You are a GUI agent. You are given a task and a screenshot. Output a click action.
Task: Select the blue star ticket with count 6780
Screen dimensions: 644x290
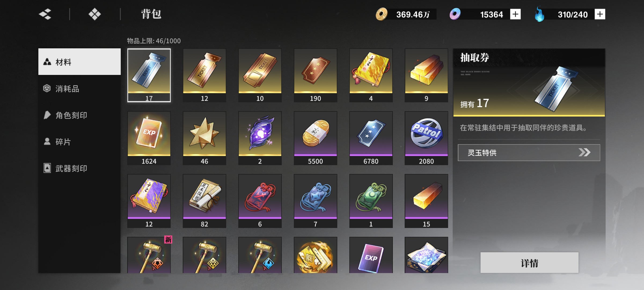[371, 138]
